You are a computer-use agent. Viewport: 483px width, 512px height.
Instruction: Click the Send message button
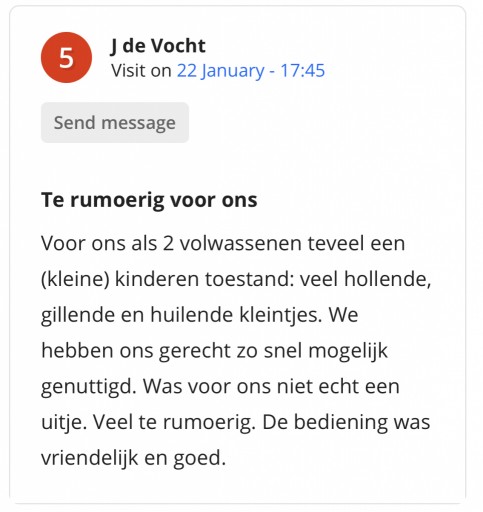[x=115, y=123]
